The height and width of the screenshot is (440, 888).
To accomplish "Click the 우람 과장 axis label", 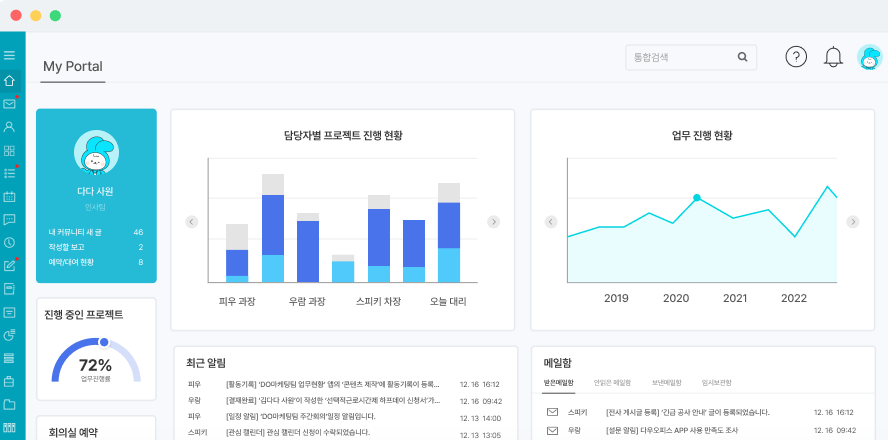I will point(307,301).
